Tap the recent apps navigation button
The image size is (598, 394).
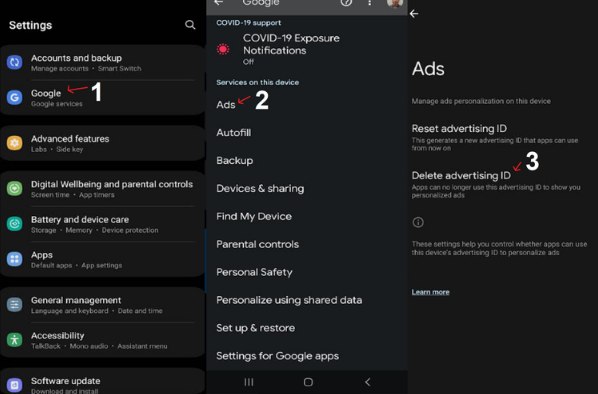coord(249,382)
